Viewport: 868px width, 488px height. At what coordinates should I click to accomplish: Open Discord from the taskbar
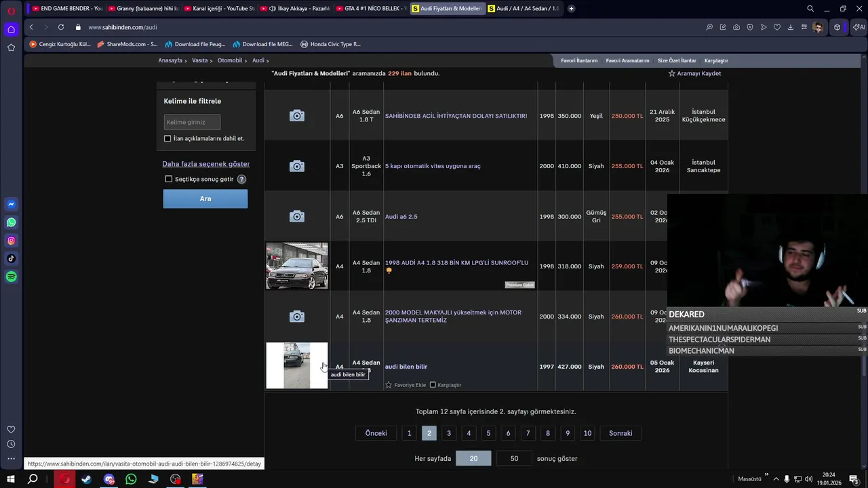109,479
